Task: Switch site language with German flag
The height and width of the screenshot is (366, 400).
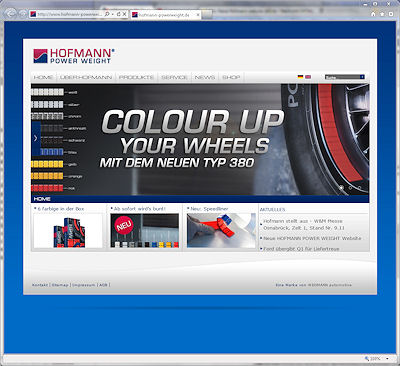Action: coord(300,77)
